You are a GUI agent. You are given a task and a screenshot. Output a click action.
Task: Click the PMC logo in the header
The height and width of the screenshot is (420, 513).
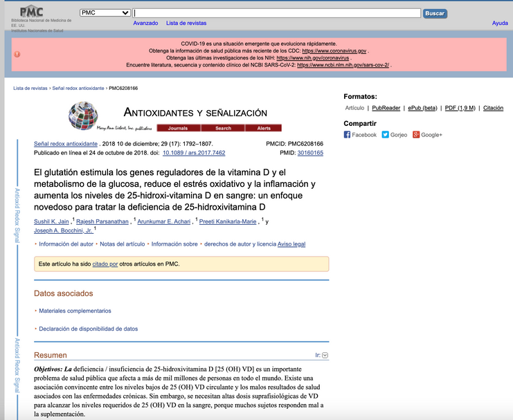pos(30,12)
